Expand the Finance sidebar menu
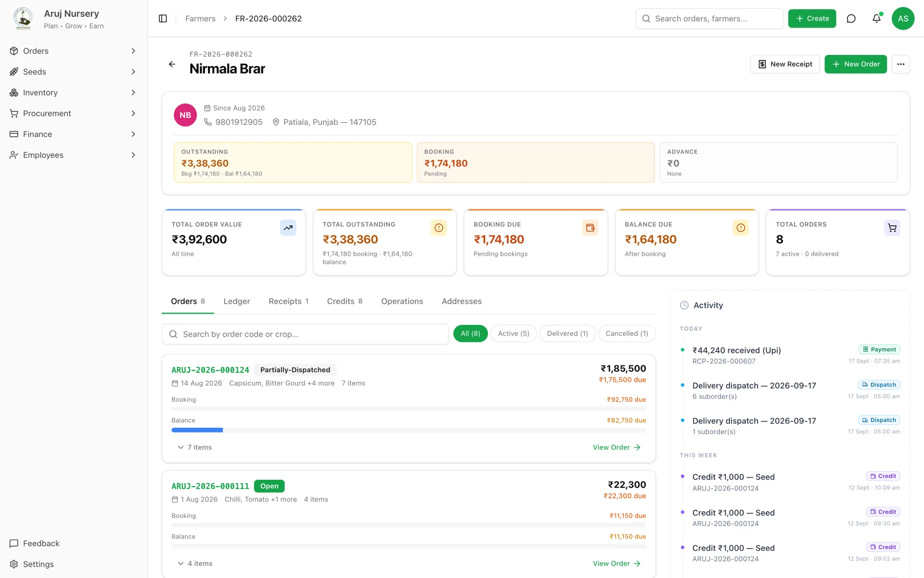Viewport: 924px width, 578px height. tap(74, 134)
